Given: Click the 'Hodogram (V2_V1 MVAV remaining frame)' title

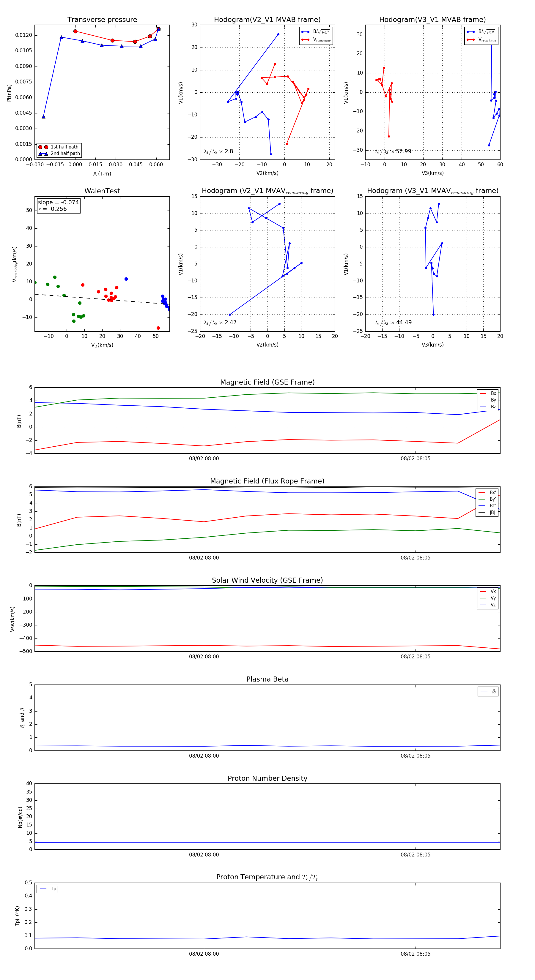Looking at the screenshot, I should (267, 191).
